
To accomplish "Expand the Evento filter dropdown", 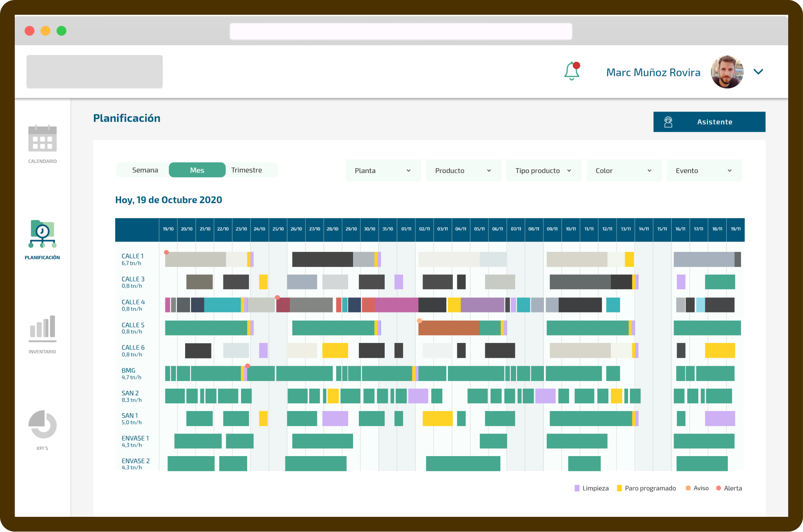I will point(704,171).
